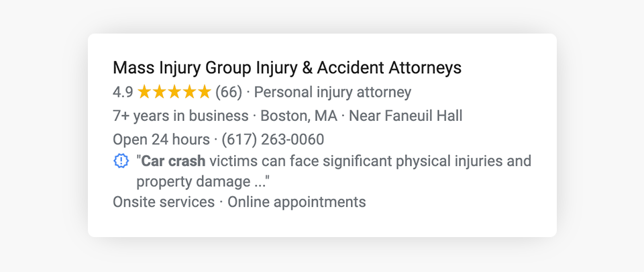Click the fourth gold rating star

[190, 92]
